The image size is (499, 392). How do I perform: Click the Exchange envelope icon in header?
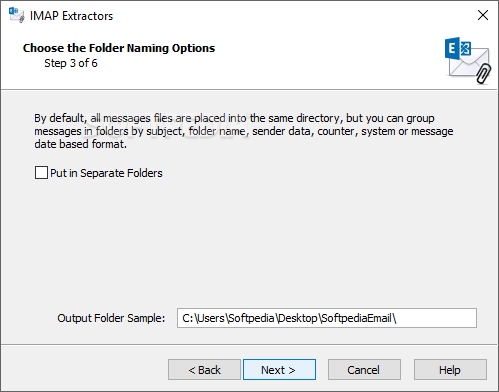point(468,61)
